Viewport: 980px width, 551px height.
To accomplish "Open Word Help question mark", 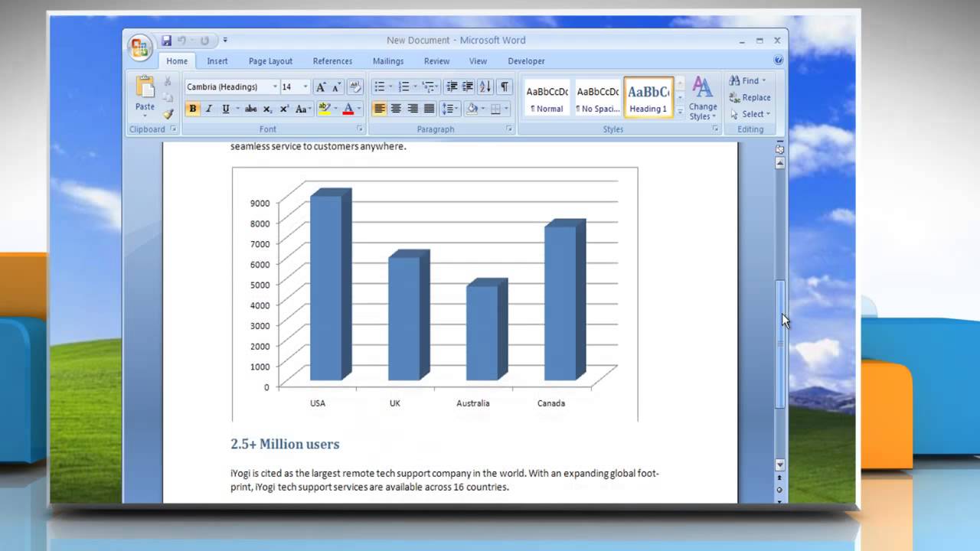I will point(779,60).
